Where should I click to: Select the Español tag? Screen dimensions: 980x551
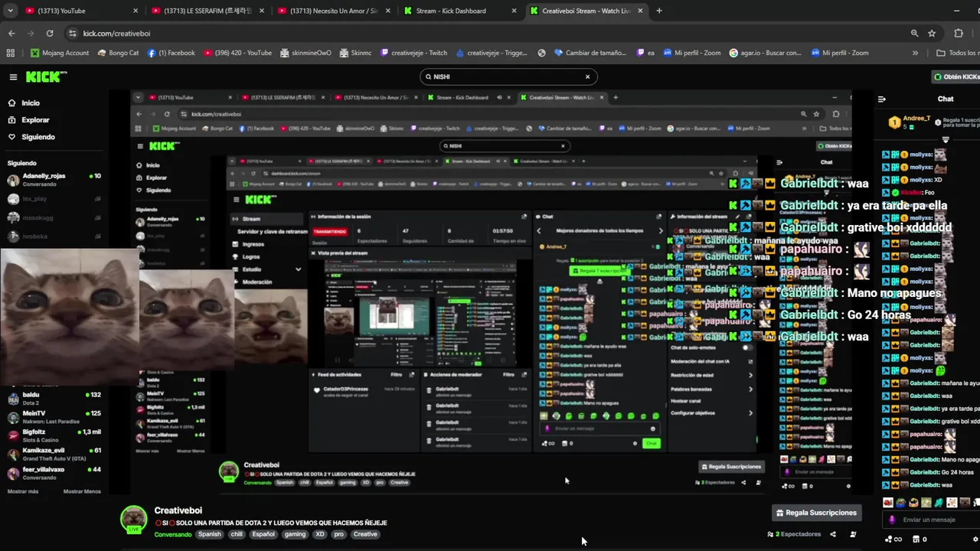coord(263,534)
